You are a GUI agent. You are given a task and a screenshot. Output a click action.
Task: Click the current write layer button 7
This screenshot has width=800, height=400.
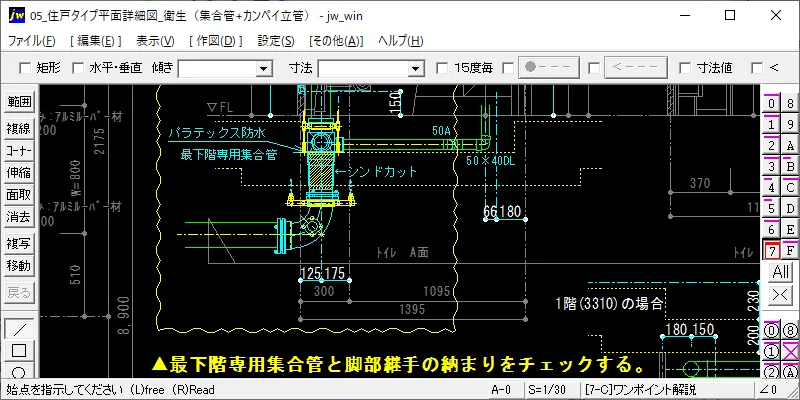coord(772,251)
